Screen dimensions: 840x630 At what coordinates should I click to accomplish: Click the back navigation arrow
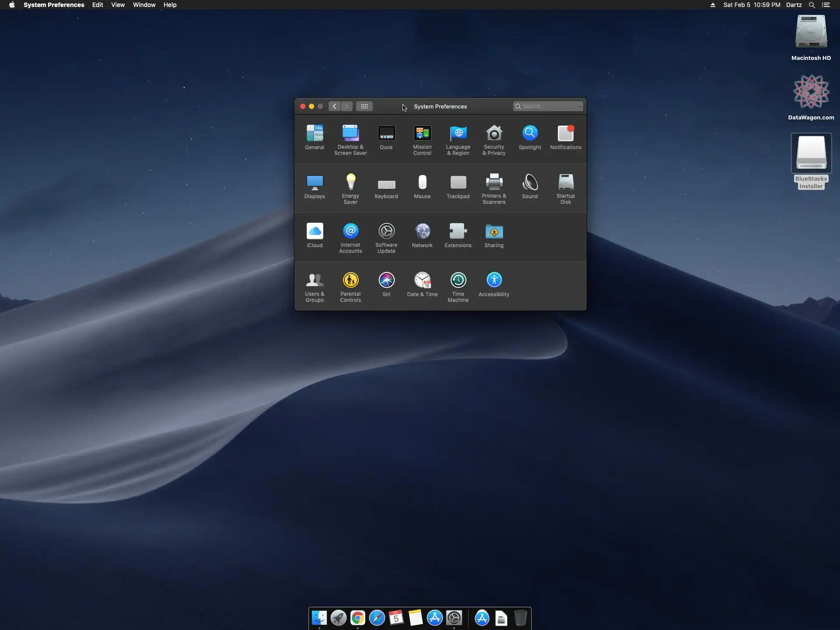coord(334,106)
